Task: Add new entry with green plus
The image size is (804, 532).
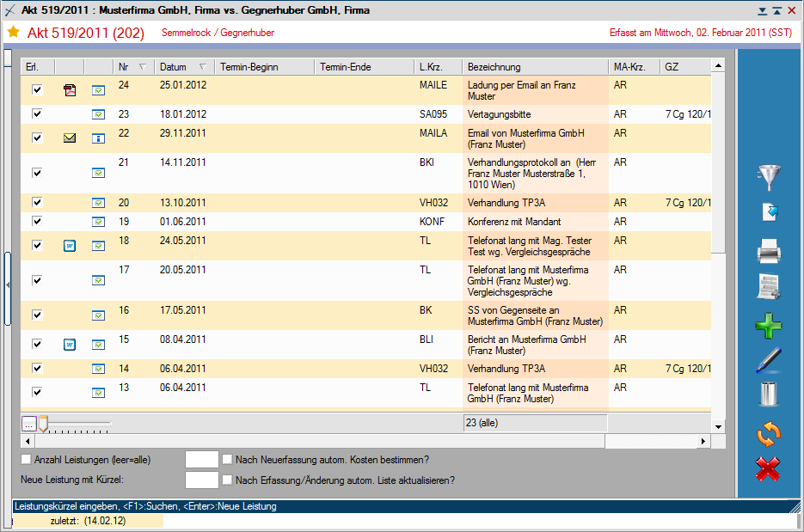Action: tap(768, 327)
